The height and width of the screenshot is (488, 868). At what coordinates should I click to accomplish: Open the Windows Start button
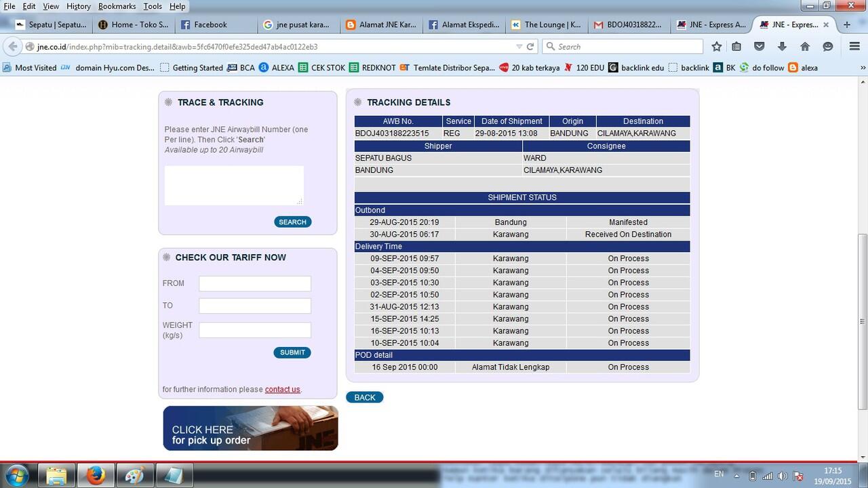16,475
